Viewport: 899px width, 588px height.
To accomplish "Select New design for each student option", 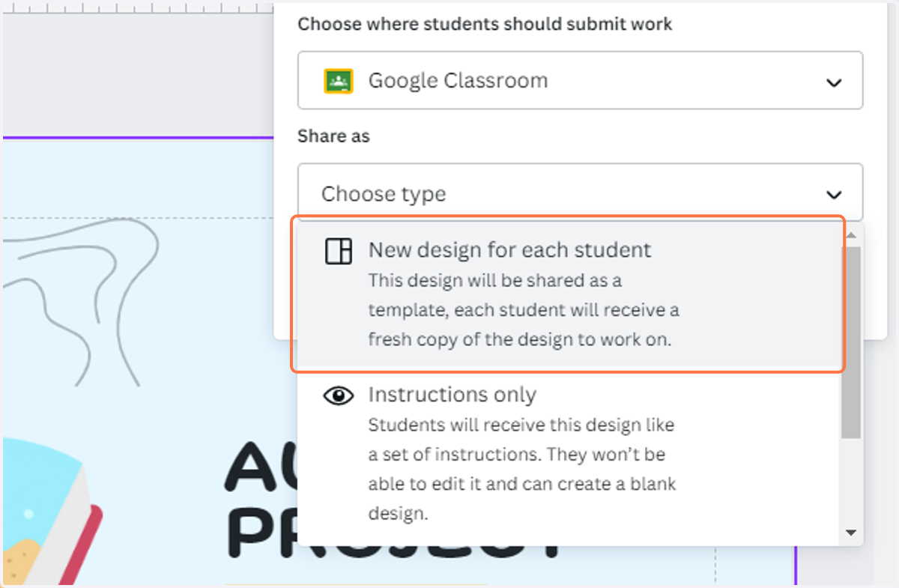I will [x=569, y=295].
